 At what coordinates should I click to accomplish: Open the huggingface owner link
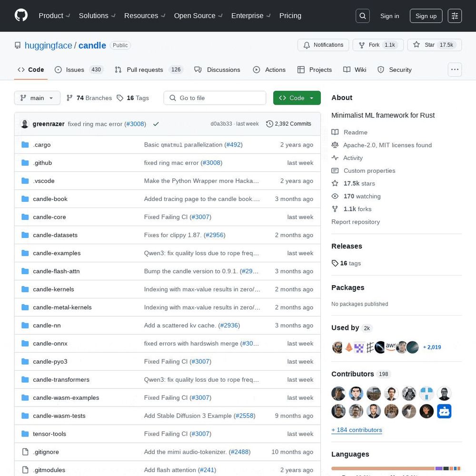click(x=48, y=46)
